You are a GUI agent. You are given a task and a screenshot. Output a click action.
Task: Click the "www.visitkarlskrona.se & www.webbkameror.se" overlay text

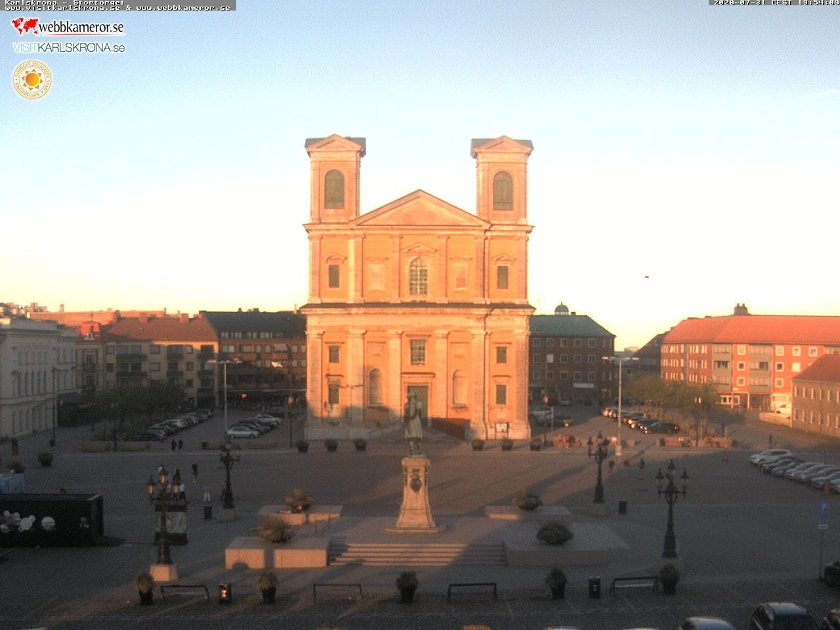click(117, 8)
